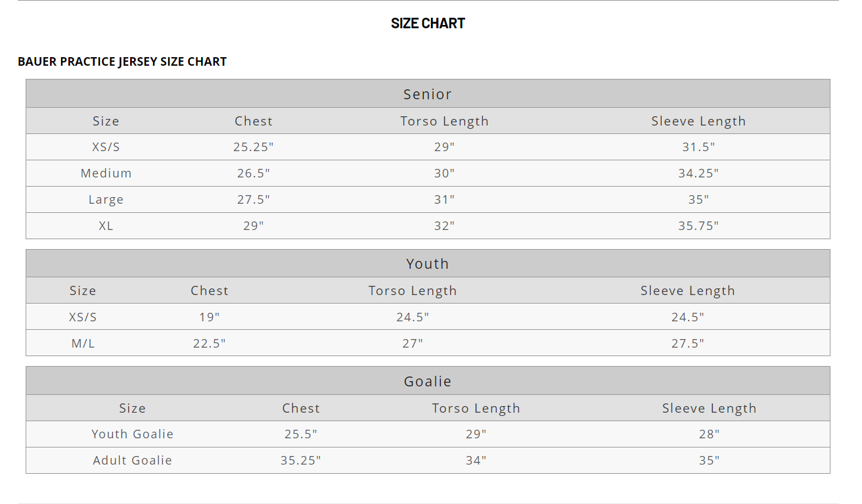Click the 35.75" sleeve length value
The height and width of the screenshot is (504, 862).
click(698, 226)
